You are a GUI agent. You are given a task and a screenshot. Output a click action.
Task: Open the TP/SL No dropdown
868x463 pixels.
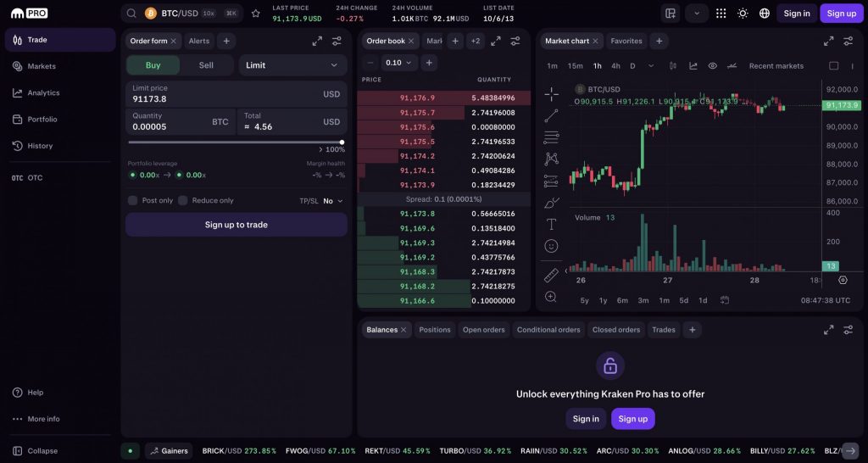pyautogui.click(x=333, y=201)
